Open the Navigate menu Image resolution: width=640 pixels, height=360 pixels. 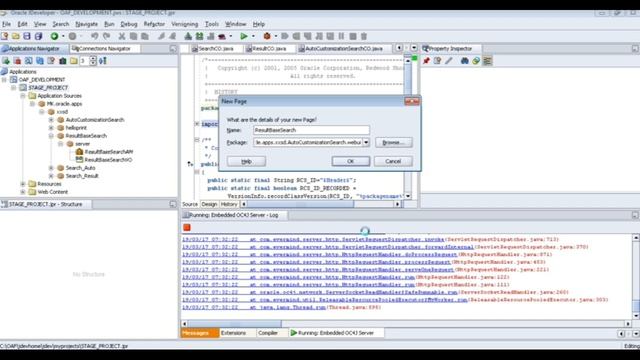click(x=87, y=24)
